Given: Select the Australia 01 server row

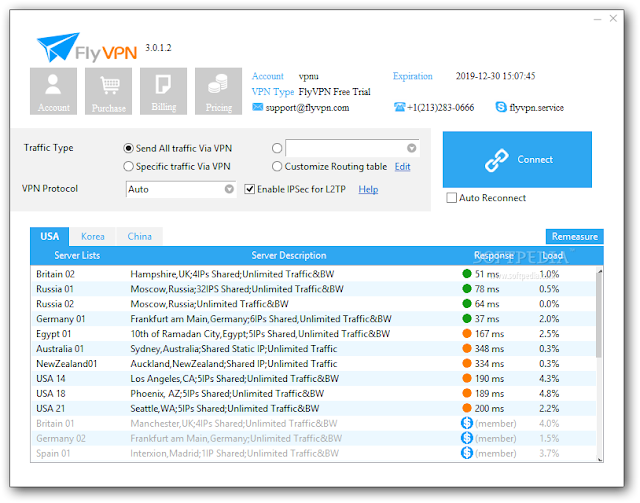Looking at the screenshot, I should tap(313, 349).
